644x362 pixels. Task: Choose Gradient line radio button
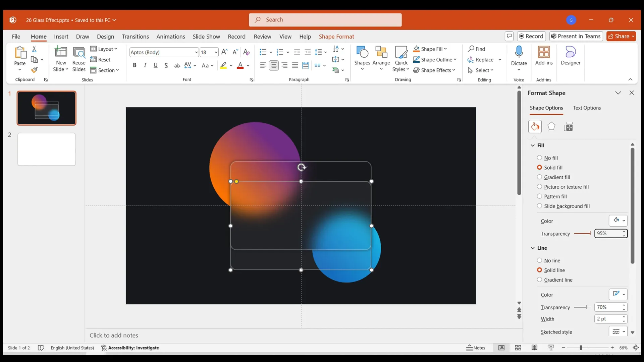(555, 280)
